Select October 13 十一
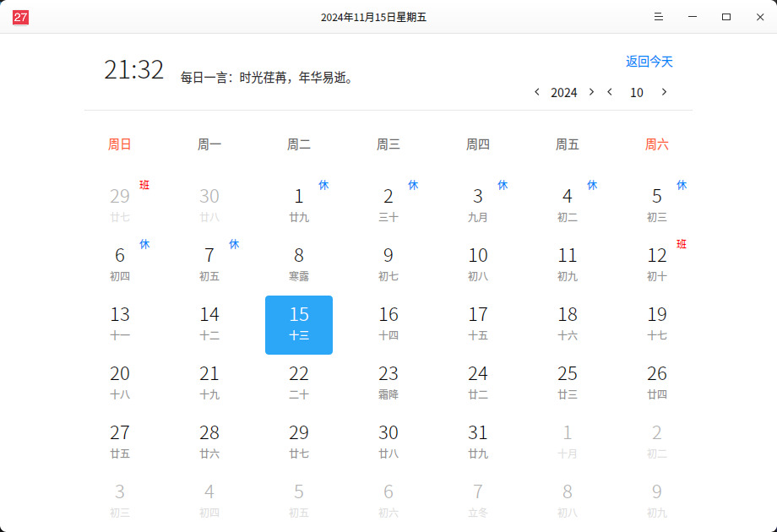 (120, 325)
